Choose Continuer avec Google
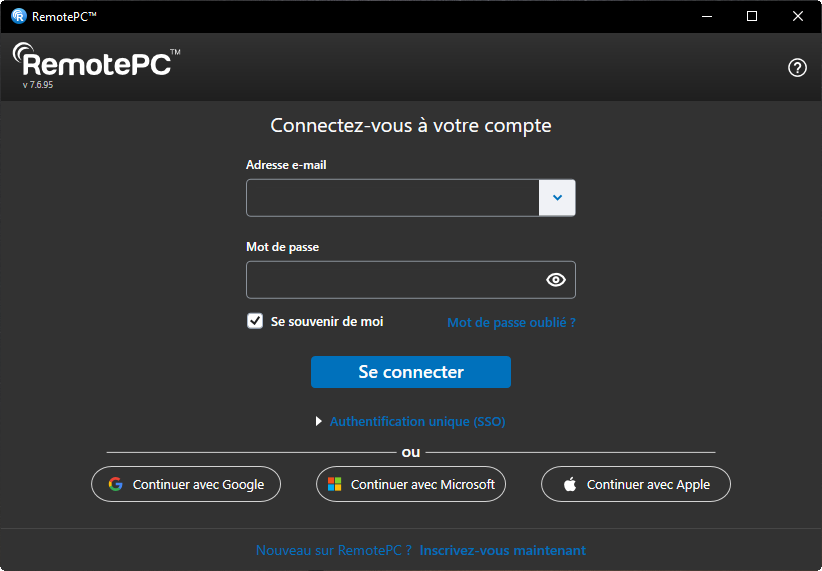 186,484
